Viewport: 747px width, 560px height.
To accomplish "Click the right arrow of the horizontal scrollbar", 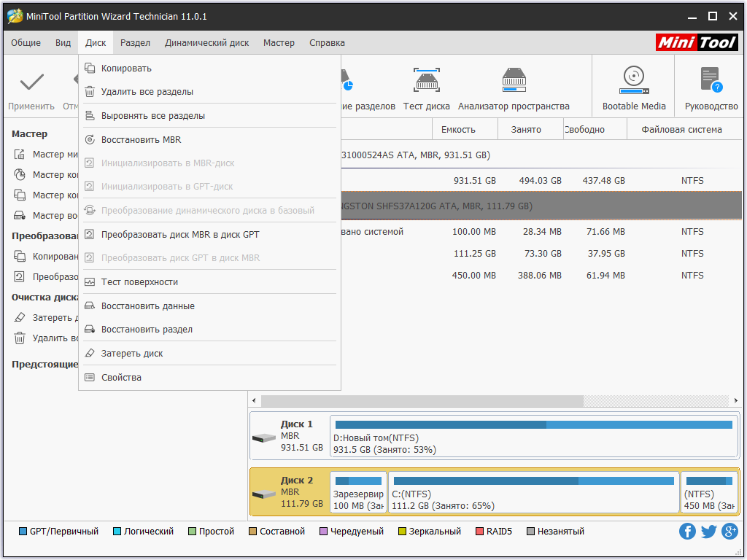I will coord(735,400).
